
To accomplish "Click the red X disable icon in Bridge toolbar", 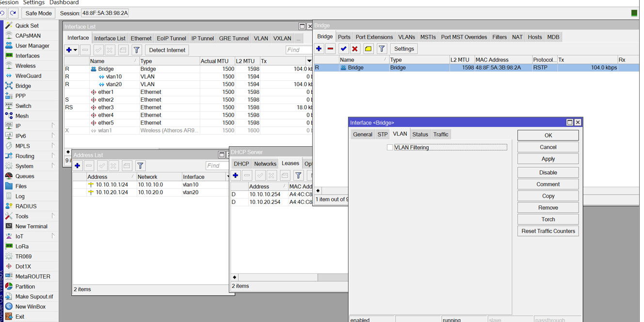I will coord(355,49).
